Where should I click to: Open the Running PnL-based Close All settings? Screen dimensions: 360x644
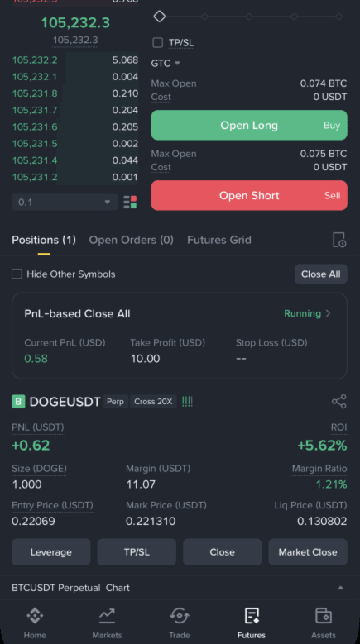[307, 313]
